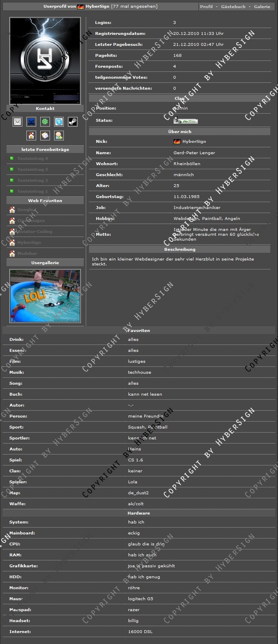Click the email envelope contact icon
Image resolution: width=278 pixels, height=644 pixels.
(x=17, y=122)
